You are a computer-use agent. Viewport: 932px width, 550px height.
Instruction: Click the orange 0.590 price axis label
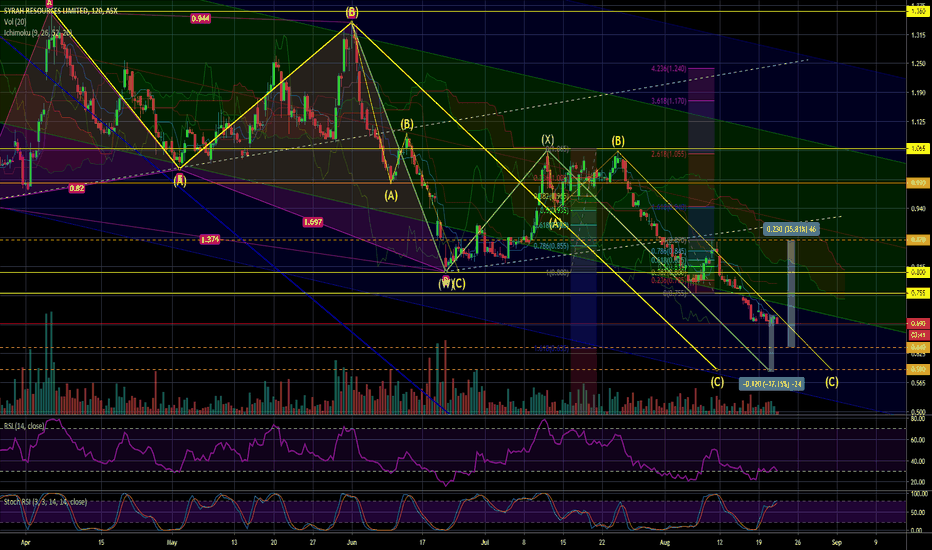tap(918, 370)
